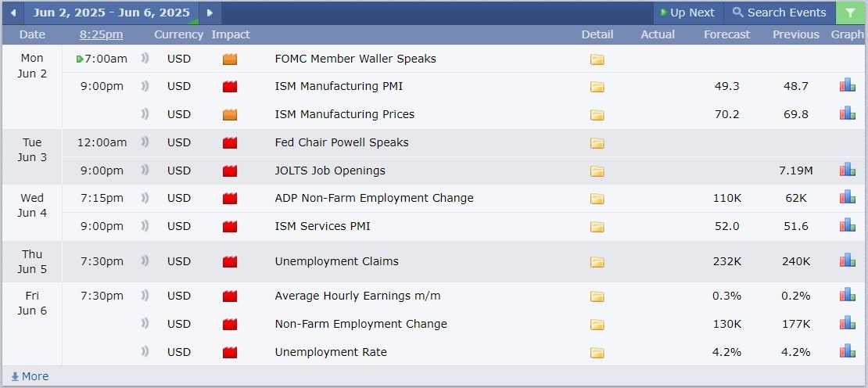Change timezone via the 8:25pm time link
Viewport: 868px width, 388px height.
pos(102,34)
